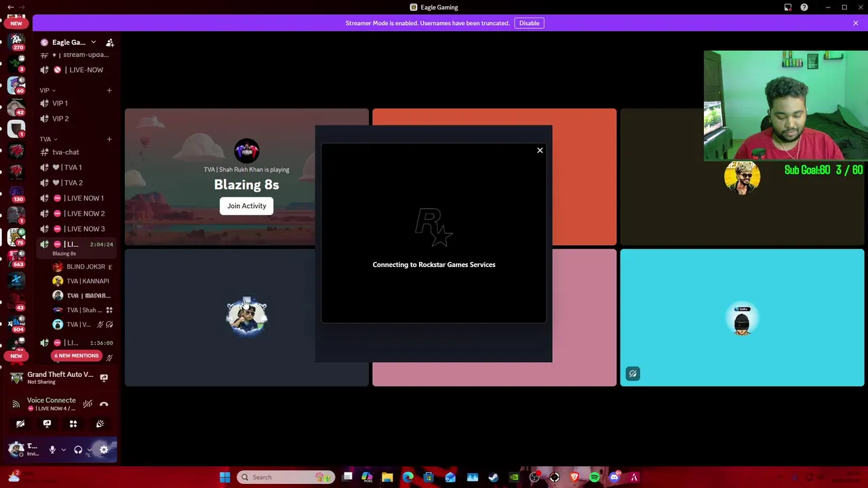868x488 pixels.
Task: Disable Streamer Mode from the banner
Action: [529, 23]
